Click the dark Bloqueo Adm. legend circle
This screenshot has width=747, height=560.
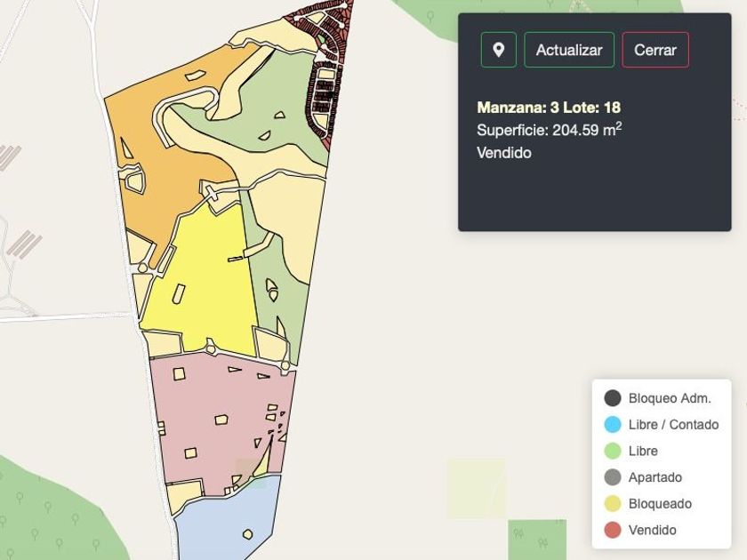point(612,398)
